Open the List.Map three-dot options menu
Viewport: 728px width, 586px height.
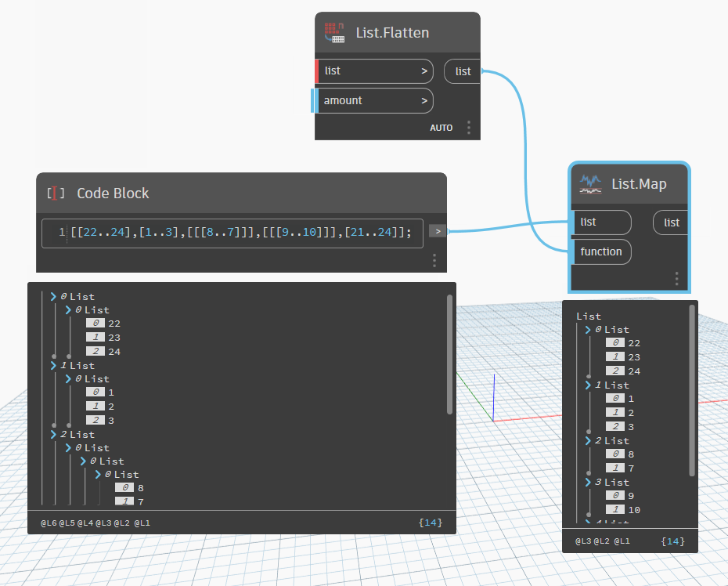pyautogui.click(x=676, y=278)
